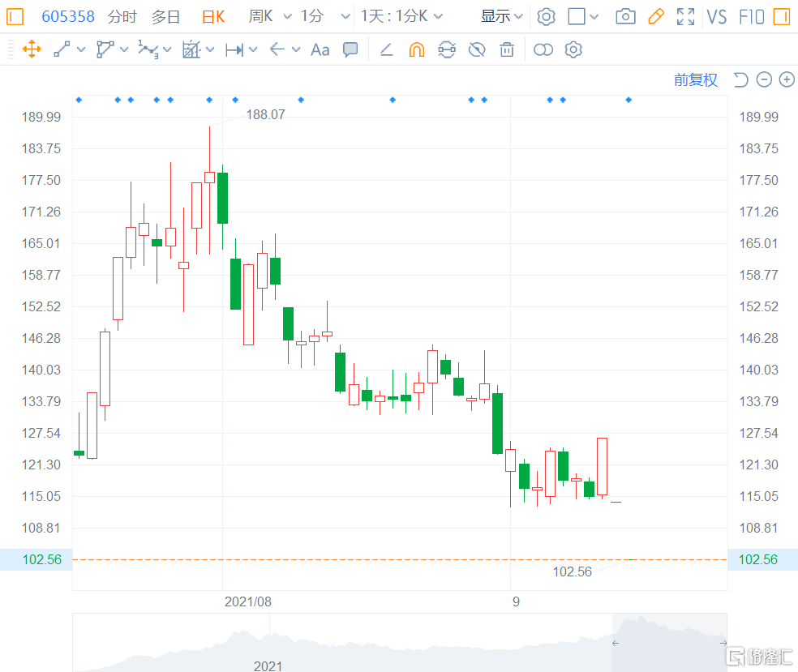798x672 pixels.
Task: Click the highlighted 102.56 left axis value
Action: (41, 559)
